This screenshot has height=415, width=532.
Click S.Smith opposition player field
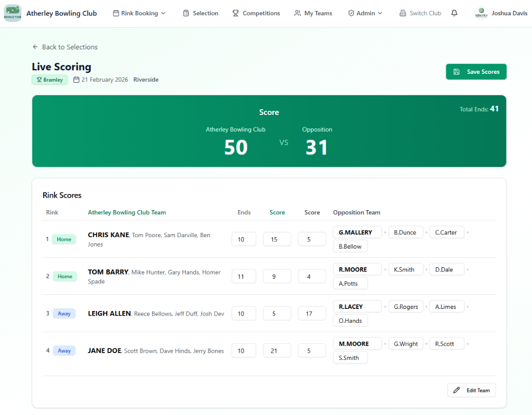click(x=351, y=358)
